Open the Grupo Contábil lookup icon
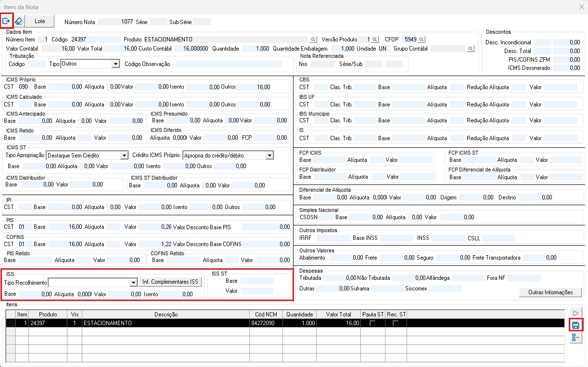 (471, 49)
